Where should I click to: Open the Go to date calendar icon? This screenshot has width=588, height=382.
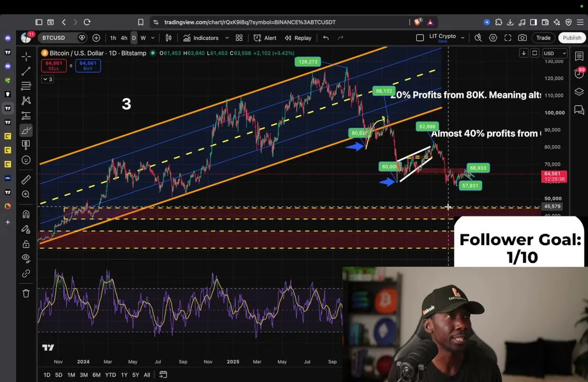coord(163,375)
